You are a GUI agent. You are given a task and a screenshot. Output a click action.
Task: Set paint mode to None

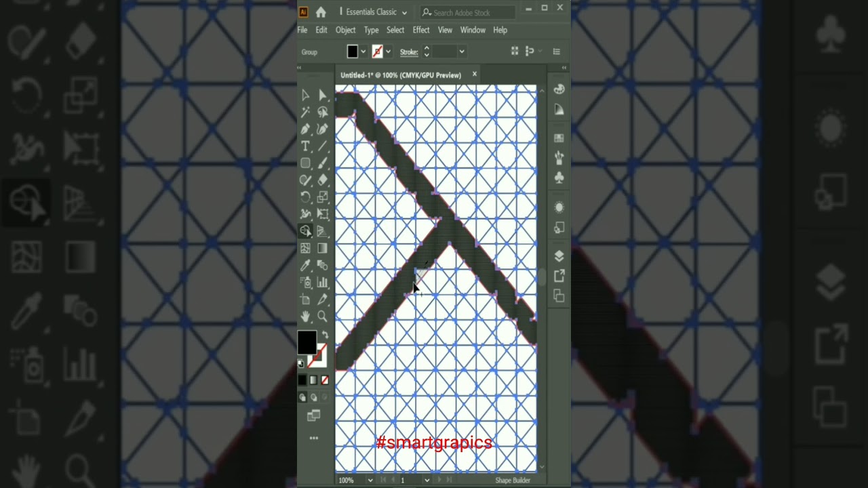[x=324, y=380]
